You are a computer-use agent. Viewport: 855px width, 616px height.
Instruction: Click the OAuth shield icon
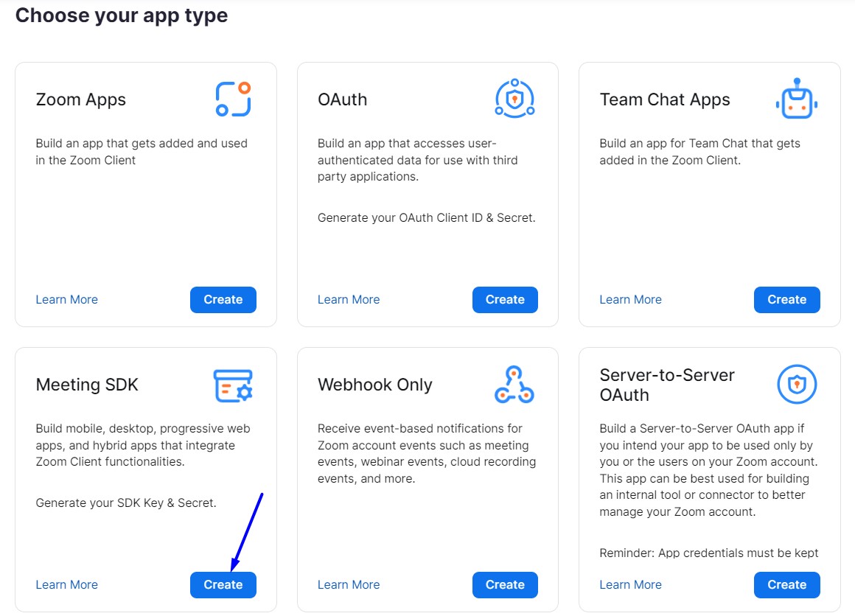tap(514, 98)
